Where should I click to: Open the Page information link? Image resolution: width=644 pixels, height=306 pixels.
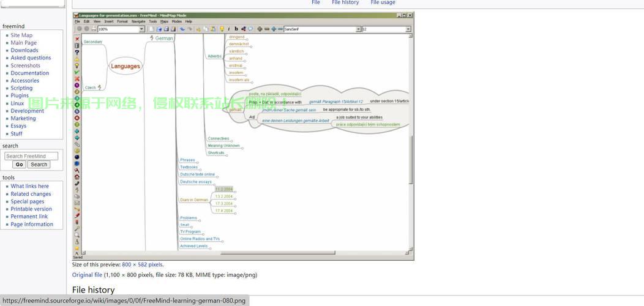[x=32, y=224]
